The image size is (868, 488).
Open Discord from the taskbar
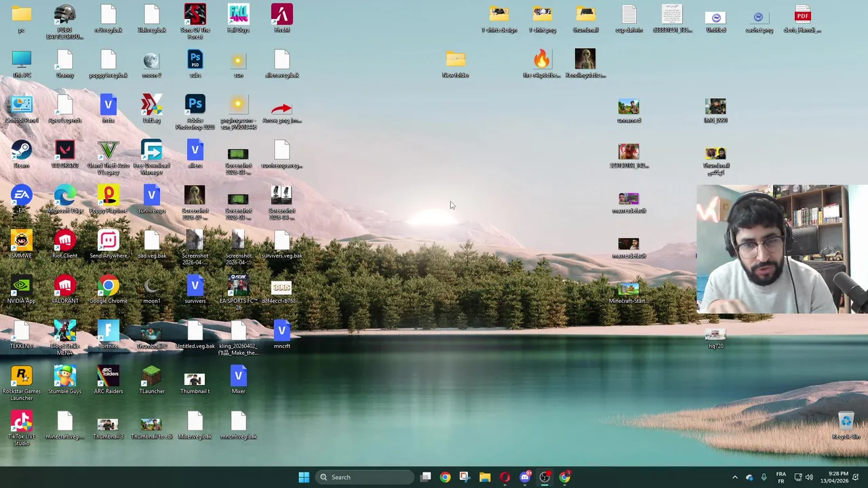pyautogui.click(x=525, y=477)
